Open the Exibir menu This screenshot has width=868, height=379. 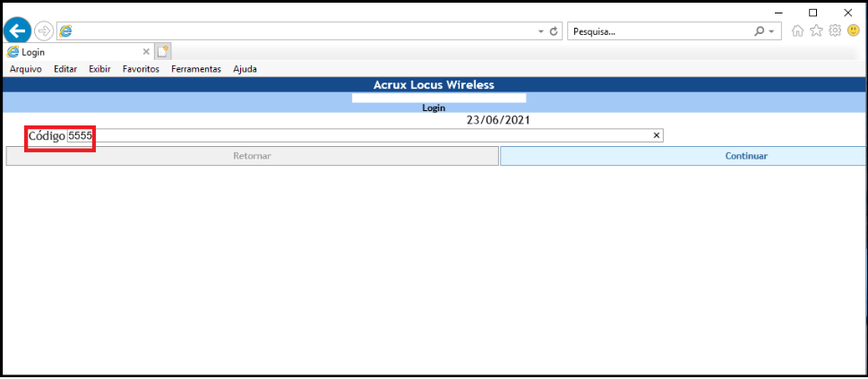pyautogui.click(x=99, y=69)
